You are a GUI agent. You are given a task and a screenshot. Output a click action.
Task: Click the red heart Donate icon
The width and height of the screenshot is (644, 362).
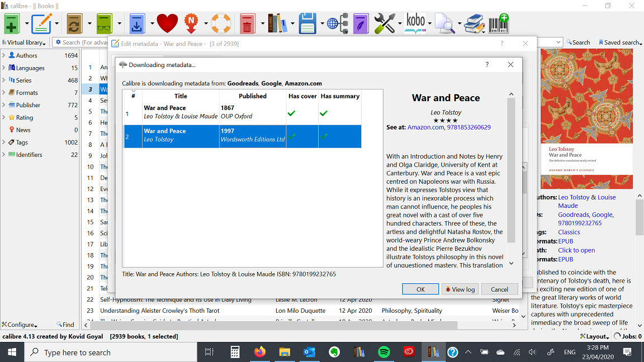click(167, 23)
